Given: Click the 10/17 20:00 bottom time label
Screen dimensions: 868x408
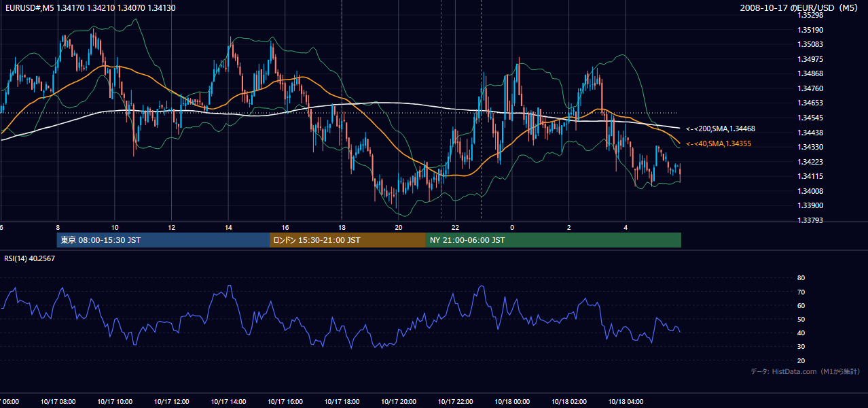Looking at the screenshot, I should (399, 402).
